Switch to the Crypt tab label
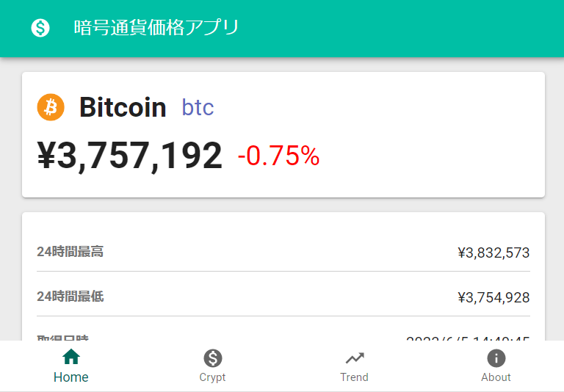This screenshot has width=564, height=392. tap(212, 377)
